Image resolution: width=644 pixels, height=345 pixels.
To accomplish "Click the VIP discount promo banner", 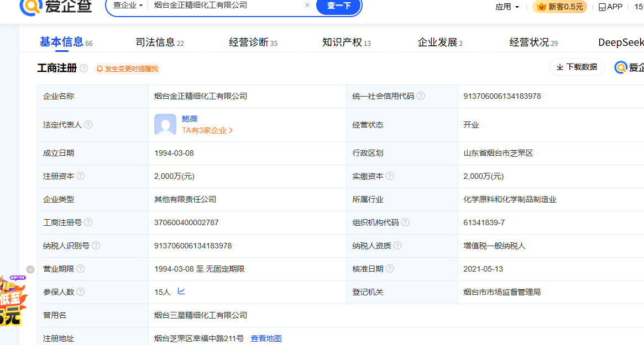I will click(13, 301).
